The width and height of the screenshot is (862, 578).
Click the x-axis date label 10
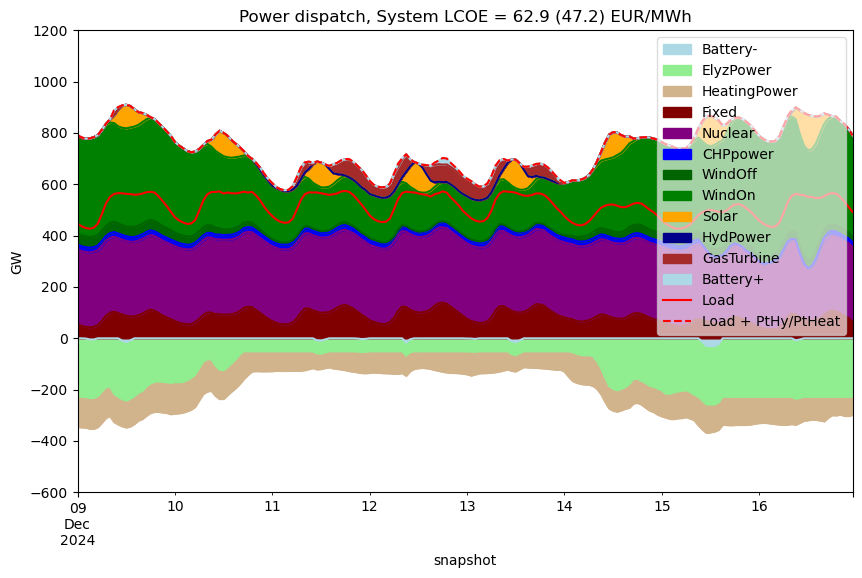pos(175,507)
